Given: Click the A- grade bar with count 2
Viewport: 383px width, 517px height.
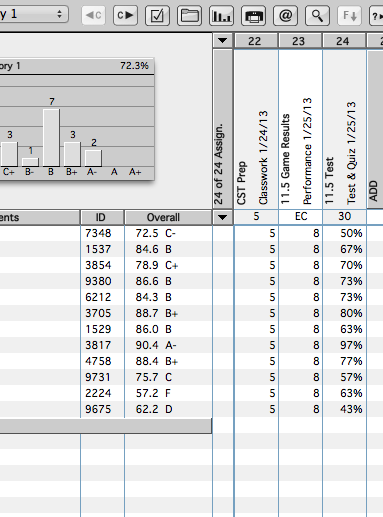Looking at the screenshot, I should (x=93, y=158).
